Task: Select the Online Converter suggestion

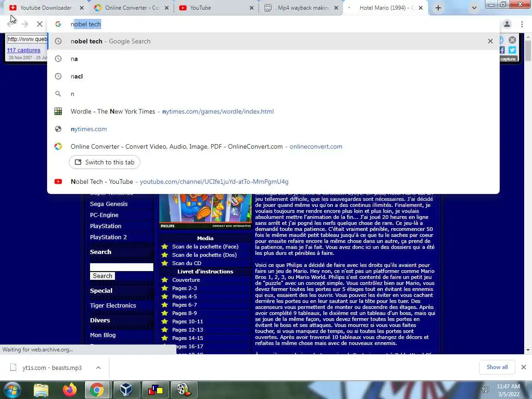Action: [273, 146]
